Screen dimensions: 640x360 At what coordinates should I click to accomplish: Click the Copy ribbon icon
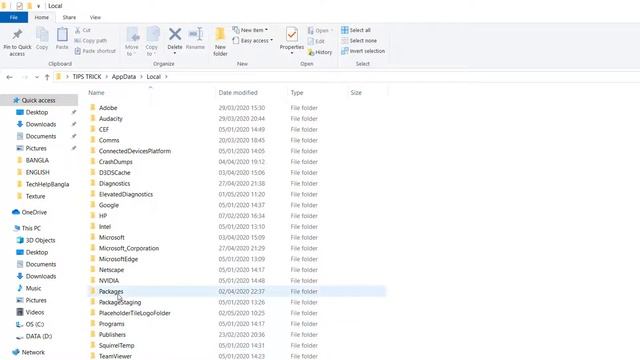coord(42,35)
